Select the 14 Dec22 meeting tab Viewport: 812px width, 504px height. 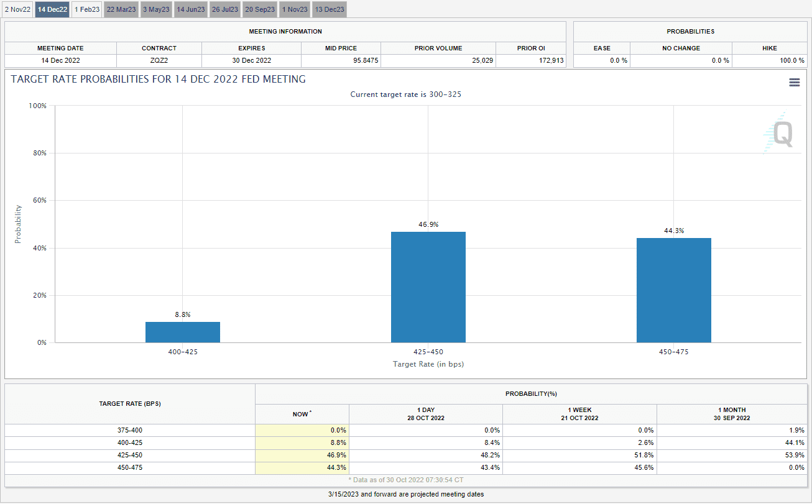52,9
